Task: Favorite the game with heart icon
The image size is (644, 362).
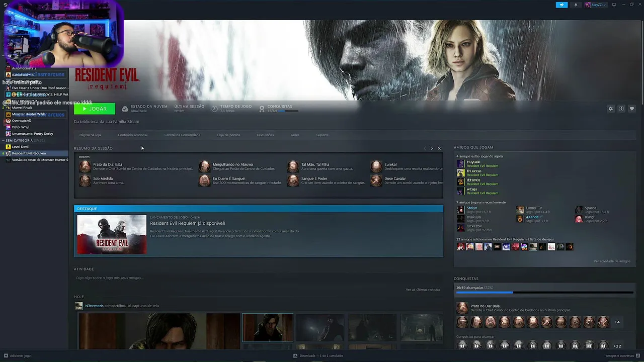Action: [632, 109]
